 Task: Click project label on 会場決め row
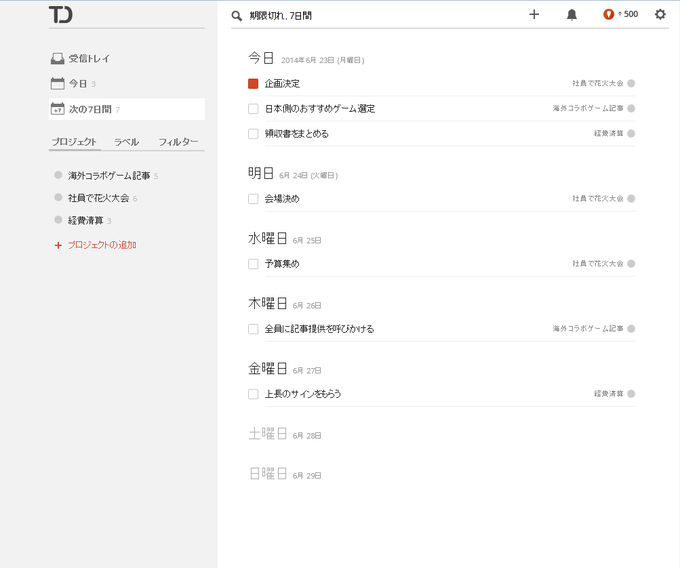[598, 199]
